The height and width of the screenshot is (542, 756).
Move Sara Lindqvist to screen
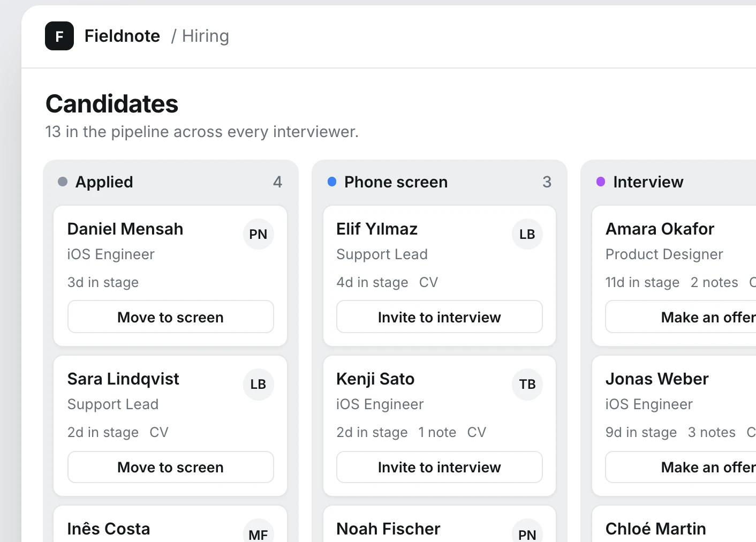[171, 467]
